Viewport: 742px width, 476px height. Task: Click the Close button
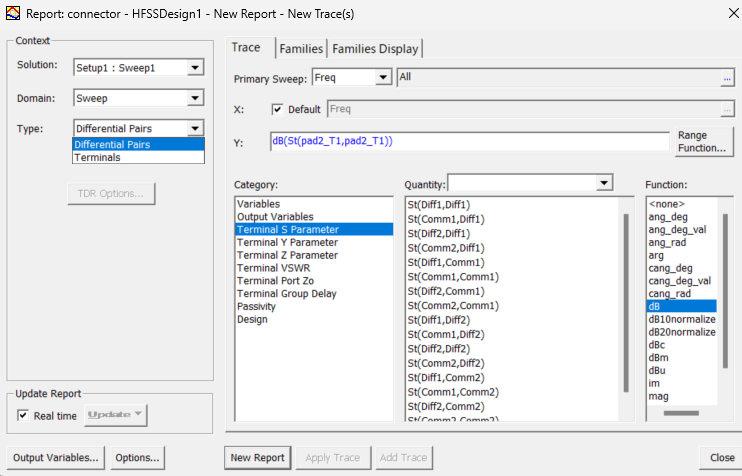(x=722, y=458)
